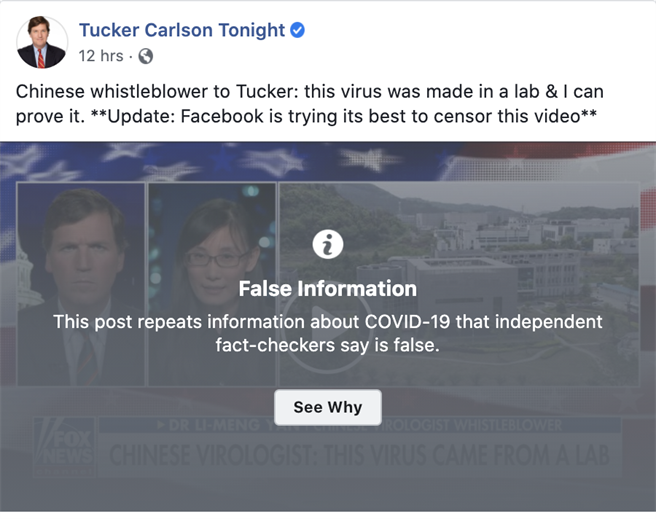Viewport: 656px width, 519px height.
Task: Open the Tucker Carlson Tonight page link
Action: click(182, 30)
